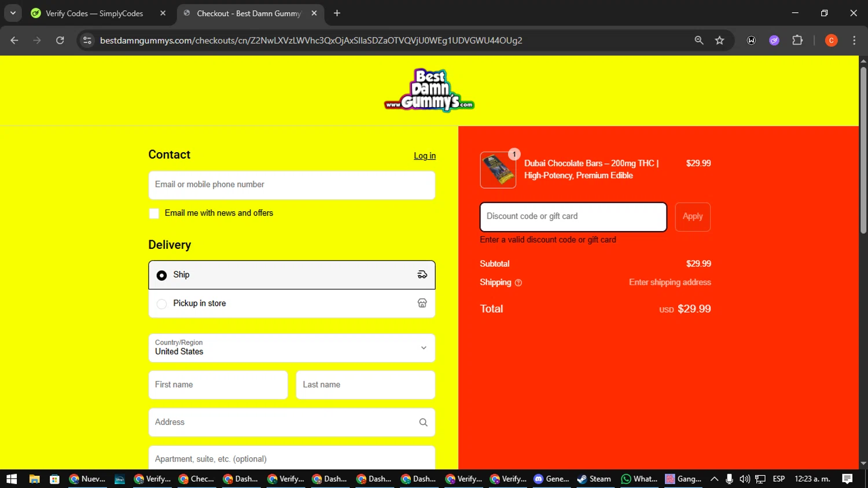
Task: Click the Enter shipping address text
Action: (670, 282)
